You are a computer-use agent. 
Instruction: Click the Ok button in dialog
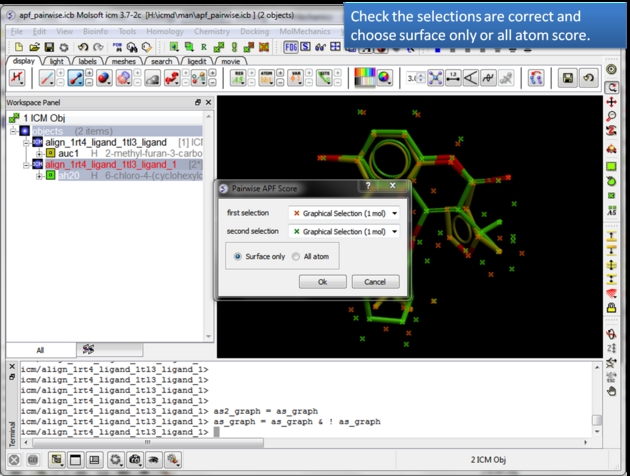click(x=322, y=282)
